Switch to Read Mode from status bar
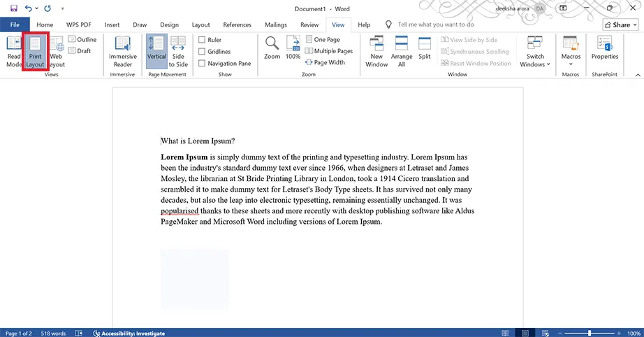The image size is (644, 337). click(505, 334)
